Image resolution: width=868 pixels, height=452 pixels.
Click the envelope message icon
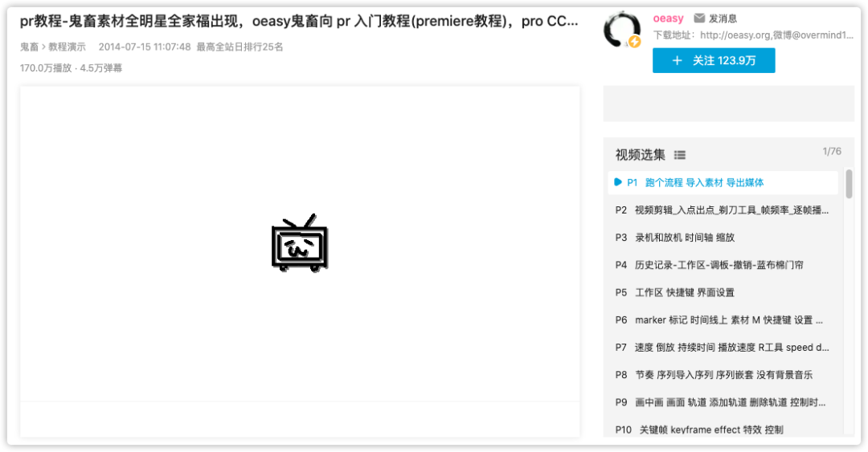699,18
